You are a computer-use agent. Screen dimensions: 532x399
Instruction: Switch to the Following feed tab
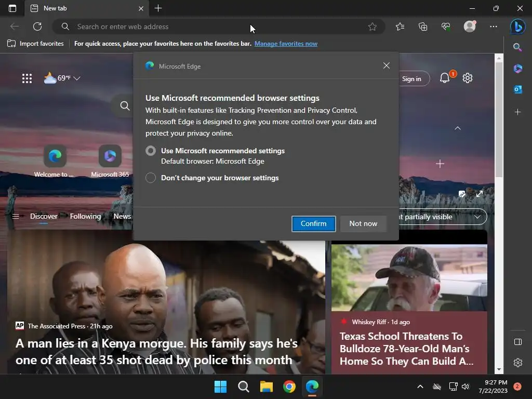coord(86,217)
